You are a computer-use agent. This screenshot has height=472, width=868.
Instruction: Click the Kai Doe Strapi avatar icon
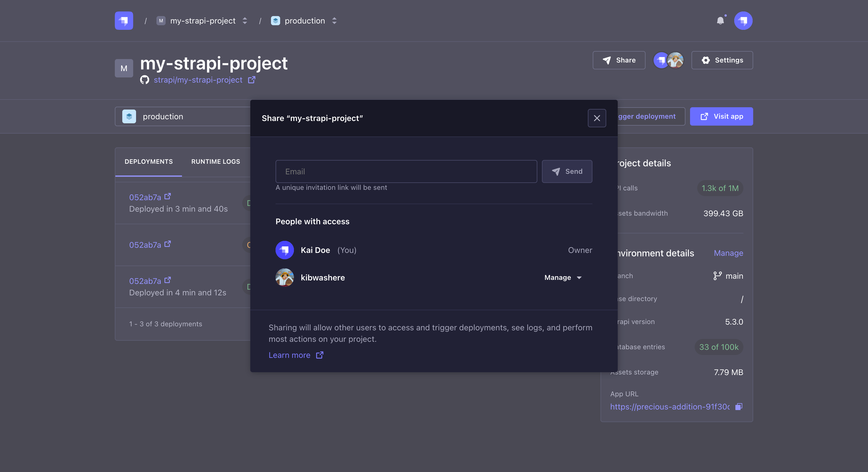(x=284, y=250)
